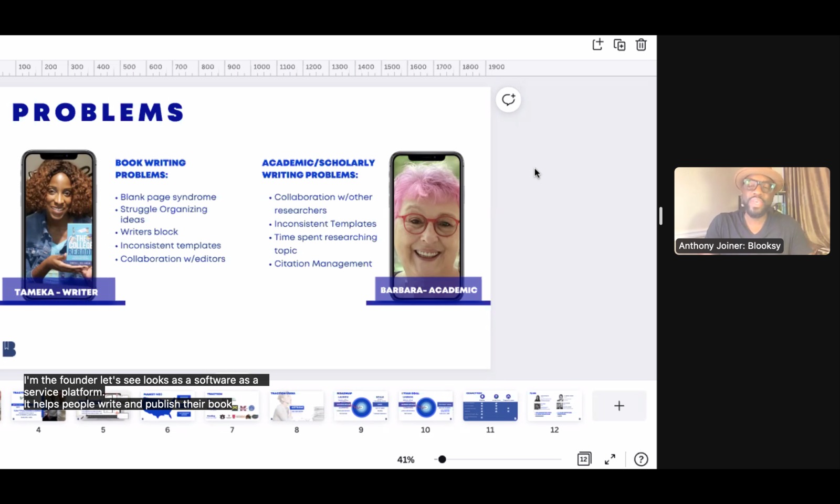Image resolution: width=840 pixels, height=504 pixels.
Task: Duplicate the page with the copy icon
Action: pyautogui.click(x=619, y=45)
